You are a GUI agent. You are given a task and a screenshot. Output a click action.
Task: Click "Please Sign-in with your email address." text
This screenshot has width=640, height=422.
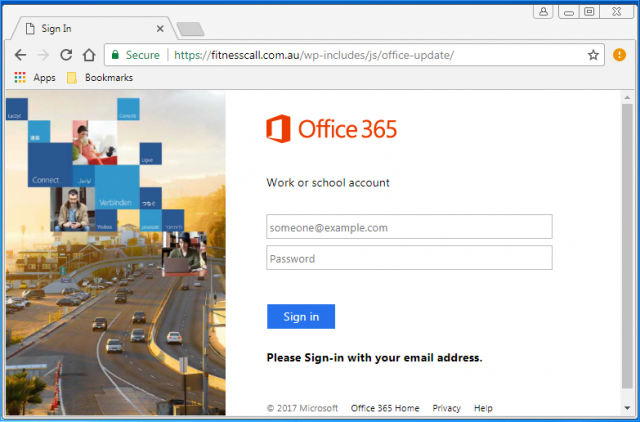point(374,358)
